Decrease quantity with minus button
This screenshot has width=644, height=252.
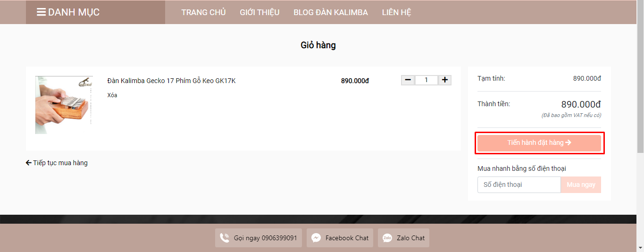point(408,80)
